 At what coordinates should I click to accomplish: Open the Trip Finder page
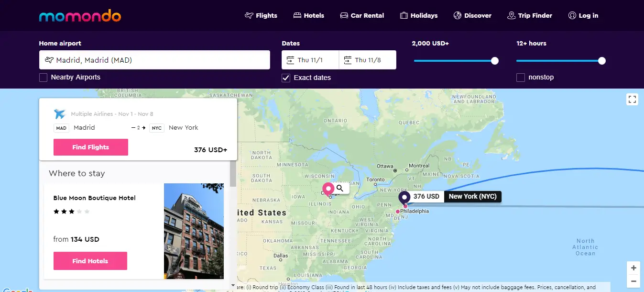(530, 15)
